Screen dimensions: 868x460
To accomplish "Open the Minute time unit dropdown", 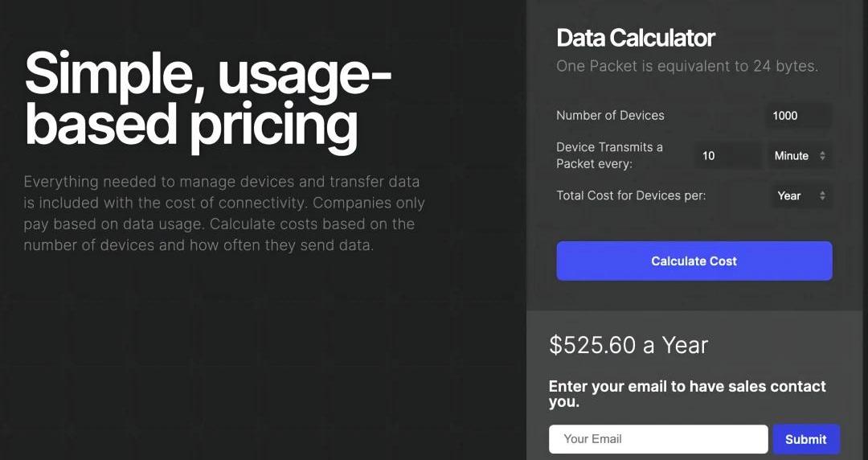I will 799,156.
